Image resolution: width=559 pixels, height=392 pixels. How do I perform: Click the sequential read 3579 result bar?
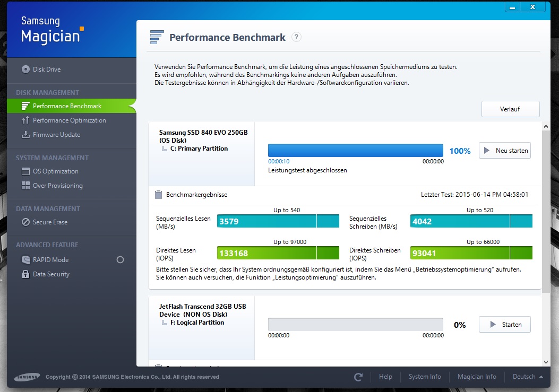tap(278, 221)
